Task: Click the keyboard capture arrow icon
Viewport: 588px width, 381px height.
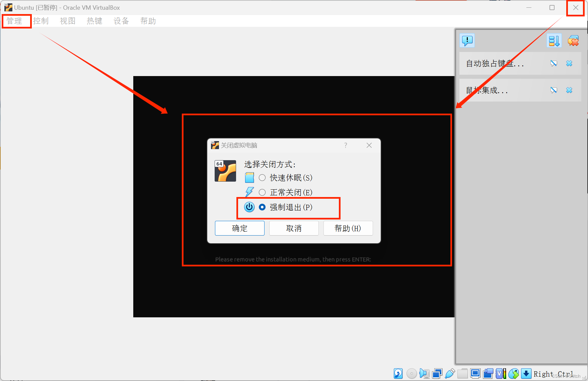Action: 526,373
